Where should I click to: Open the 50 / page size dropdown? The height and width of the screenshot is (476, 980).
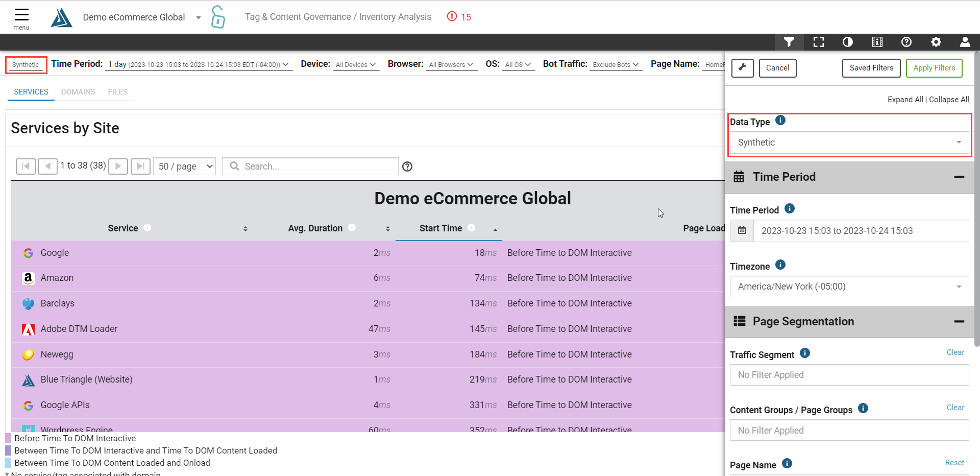coord(184,166)
